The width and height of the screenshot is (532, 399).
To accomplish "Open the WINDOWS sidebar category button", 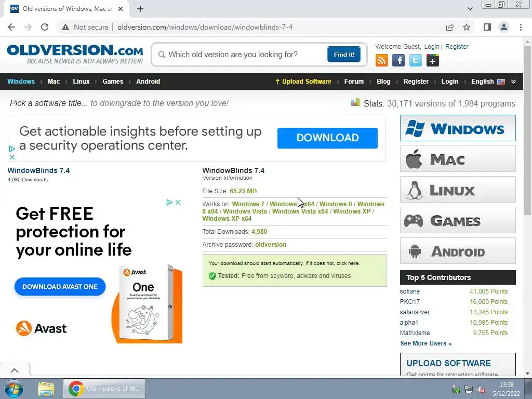I will point(458,128).
